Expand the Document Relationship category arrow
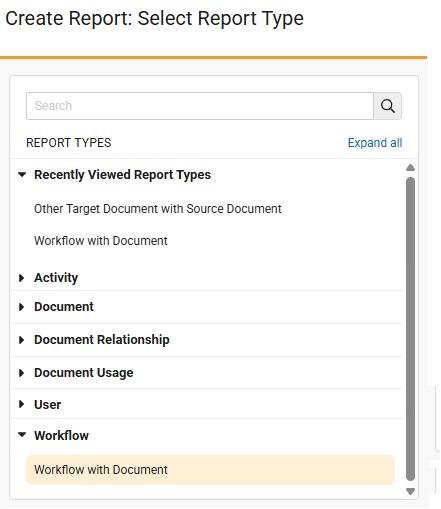This screenshot has width=441, height=509. [22, 340]
